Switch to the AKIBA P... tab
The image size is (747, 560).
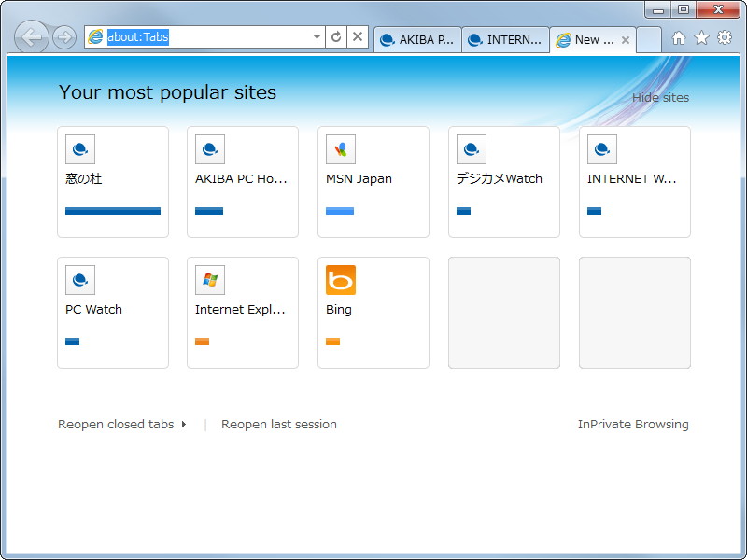(417, 40)
